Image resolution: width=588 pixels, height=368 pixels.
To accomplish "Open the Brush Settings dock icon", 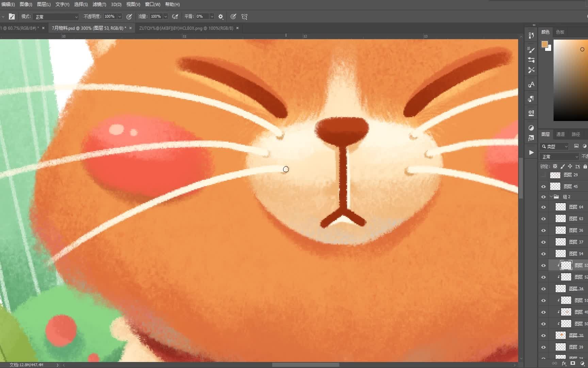I will [531, 50].
